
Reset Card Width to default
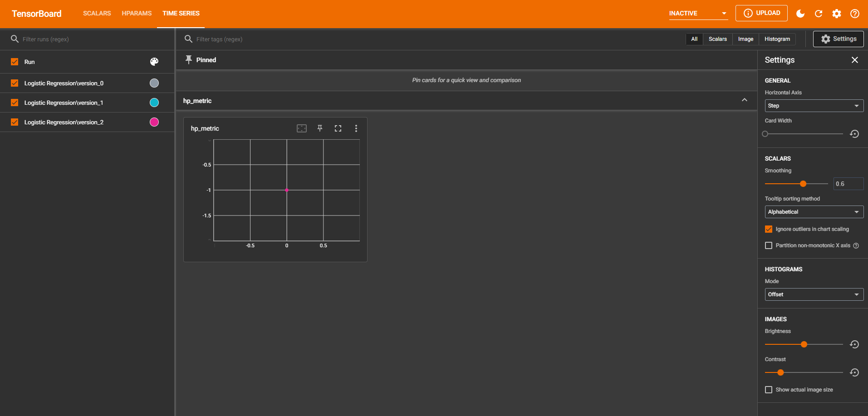click(854, 134)
